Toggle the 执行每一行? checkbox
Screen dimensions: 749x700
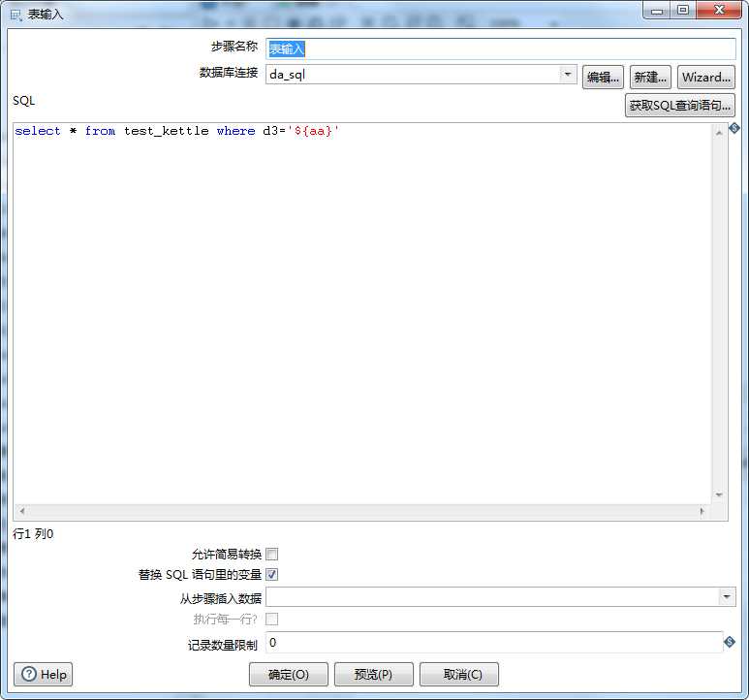pos(272,620)
